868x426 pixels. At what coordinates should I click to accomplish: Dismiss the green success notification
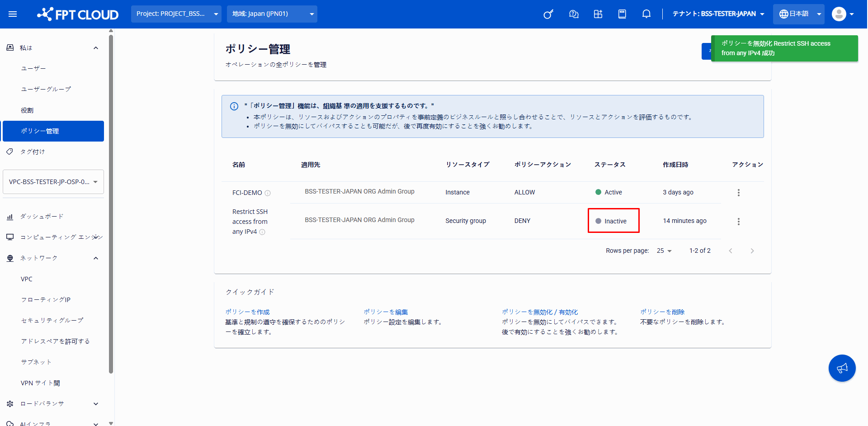pos(784,48)
